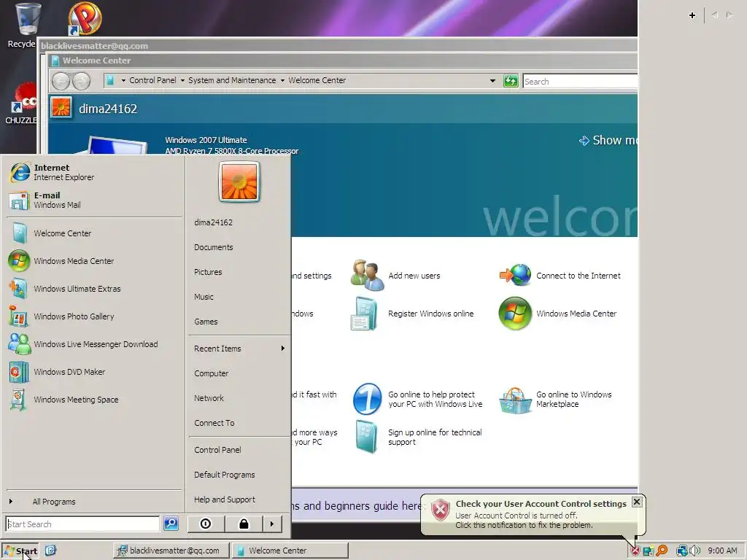Launch Welcome Center from Start menu
The image size is (747, 560).
94,233
